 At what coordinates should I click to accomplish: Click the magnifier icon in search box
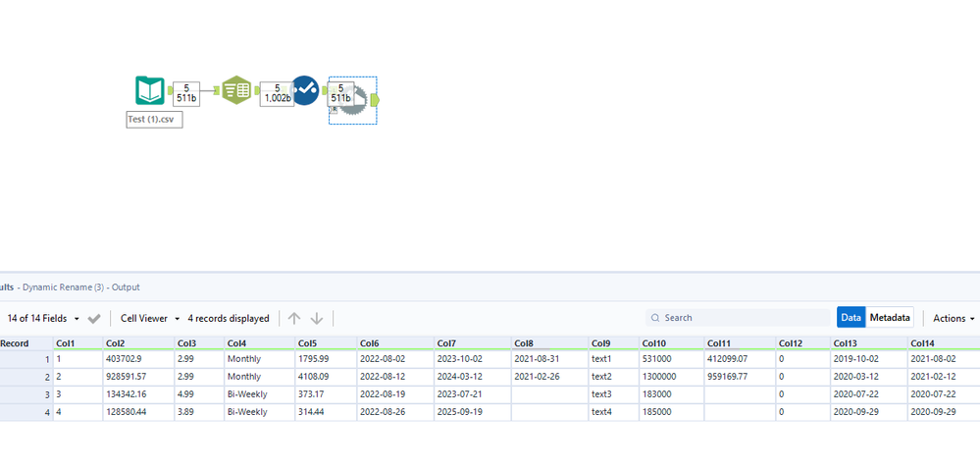tap(655, 318)
